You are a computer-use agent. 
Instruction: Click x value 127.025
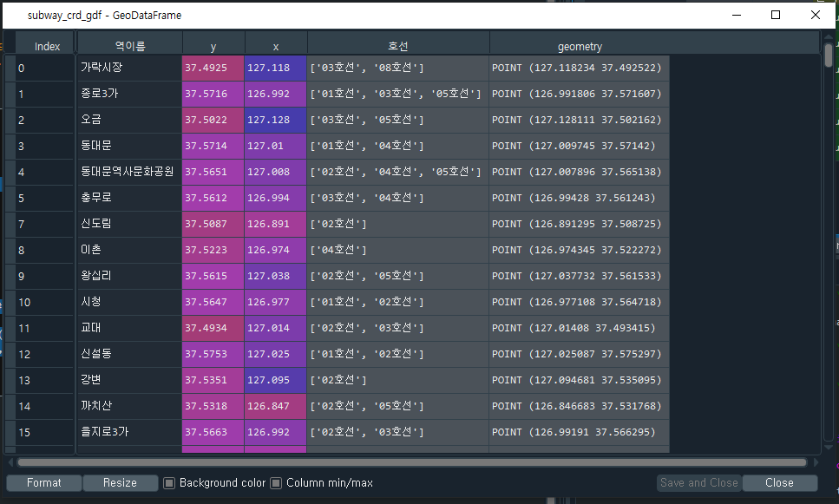[276, 354]
